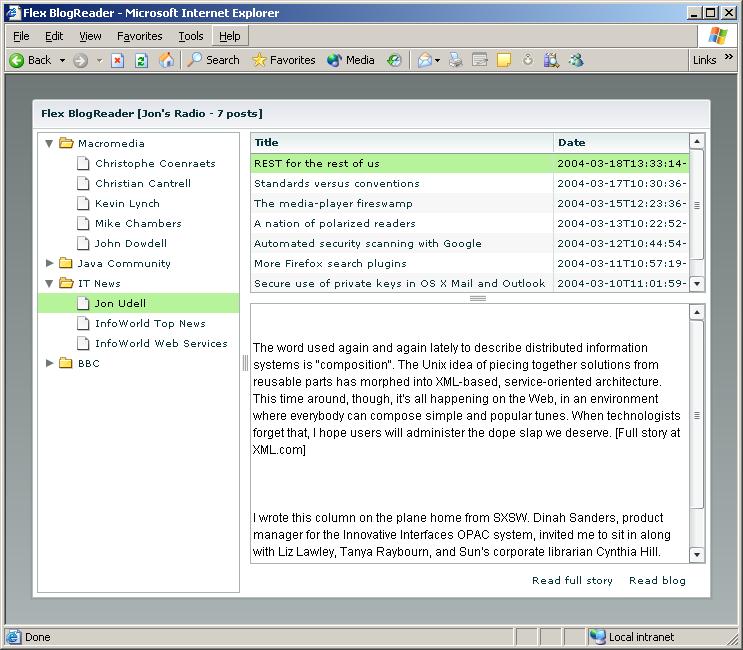Open the Search toolbar button
Screen dimensions: 743x650
tap(213, 60)
